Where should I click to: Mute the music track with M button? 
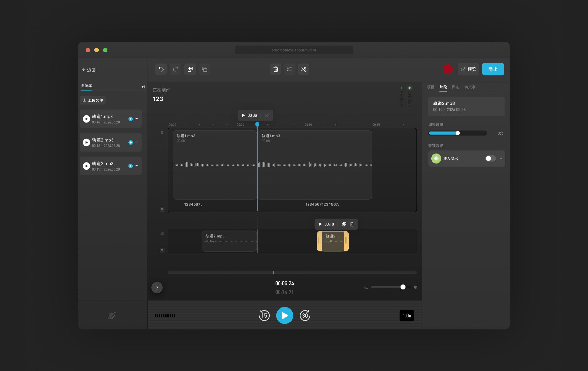[x=162, y=250]
